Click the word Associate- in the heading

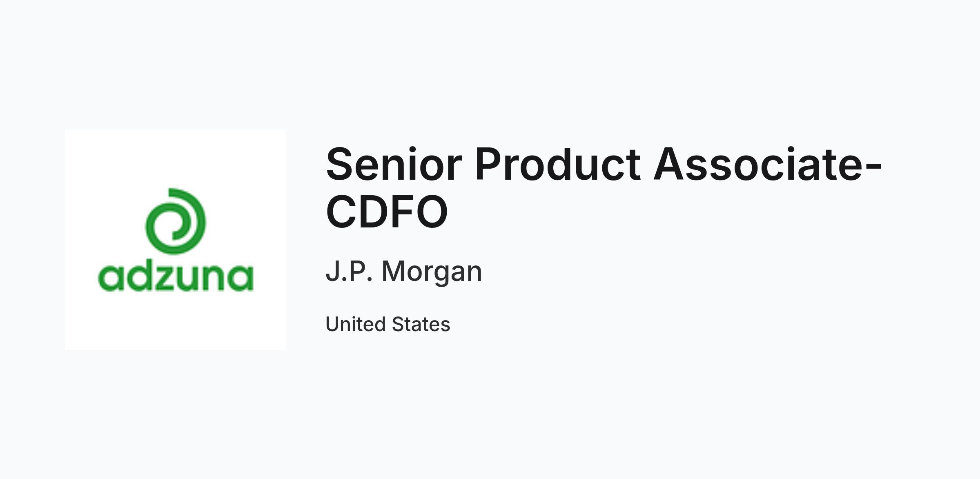[768, 164]
